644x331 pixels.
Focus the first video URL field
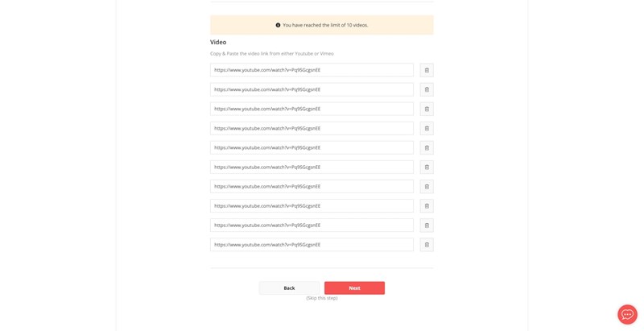click(x=312, y=70)
